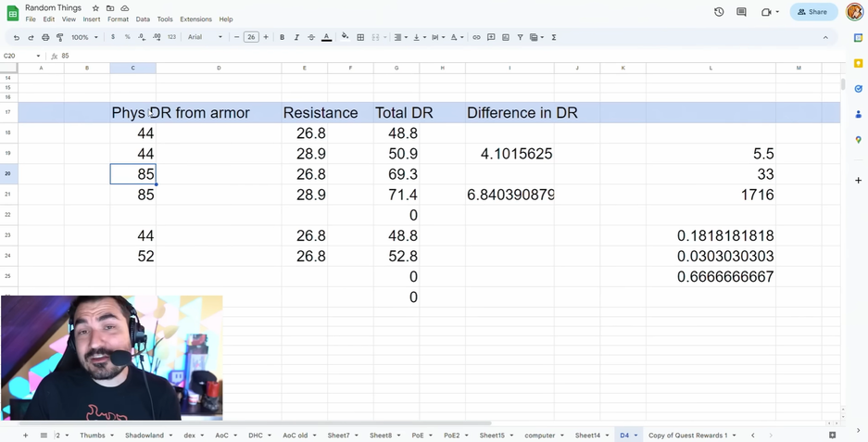Toggle italic formatting
Screen dimensions: 868x442
pyautogui.click(x=296, y=37)
